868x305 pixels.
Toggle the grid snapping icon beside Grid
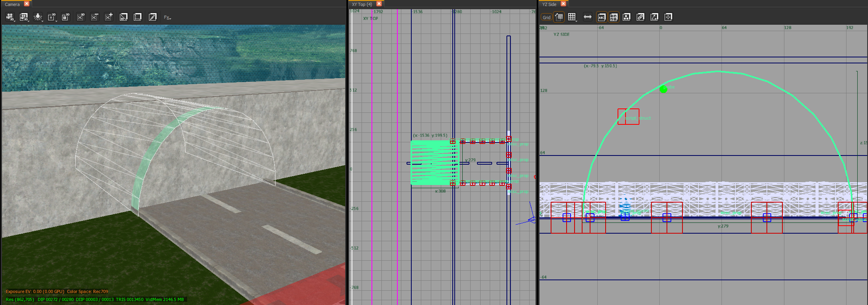point(559,17)
